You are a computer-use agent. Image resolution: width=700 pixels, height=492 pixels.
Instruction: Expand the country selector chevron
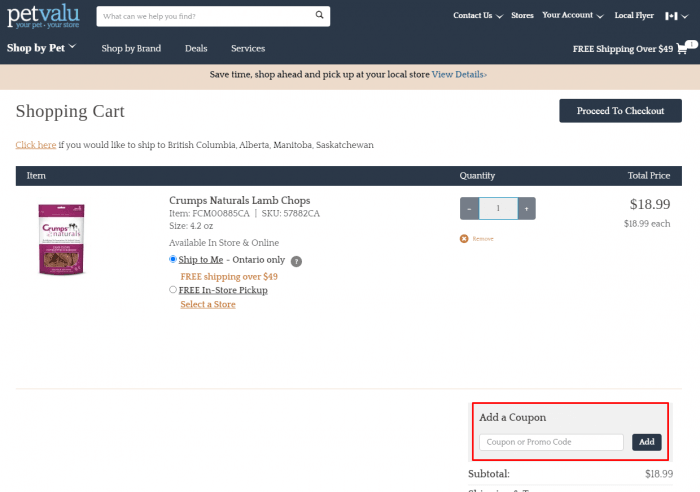(x=685, y=17)
